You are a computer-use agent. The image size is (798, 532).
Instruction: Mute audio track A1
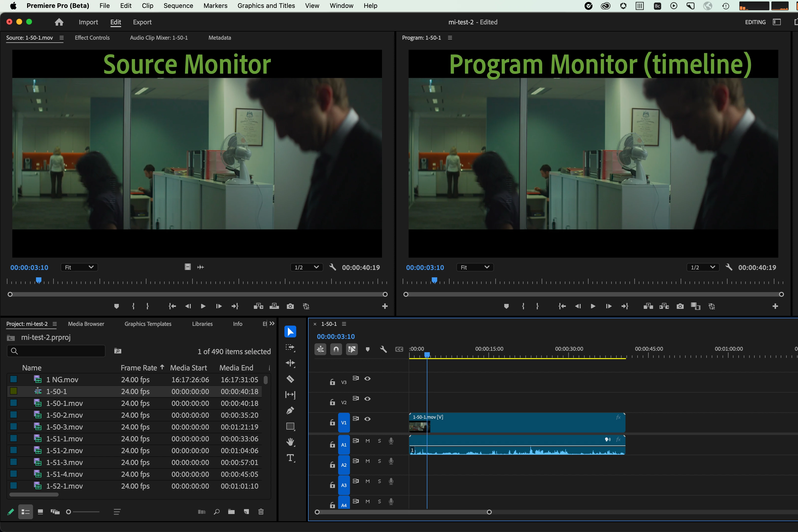tap(368, 441)
